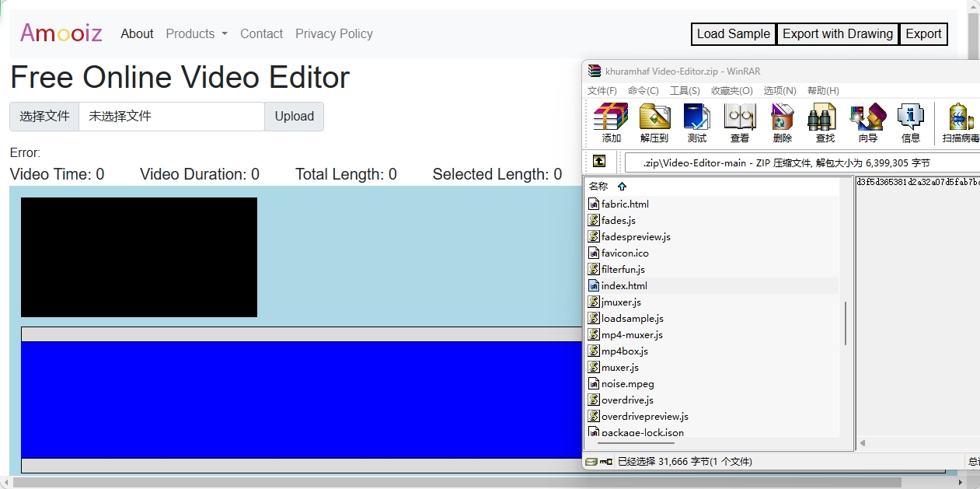980x489 pixels.
Task: Click the noise.mpeg file icon
Action: (594, 383)
